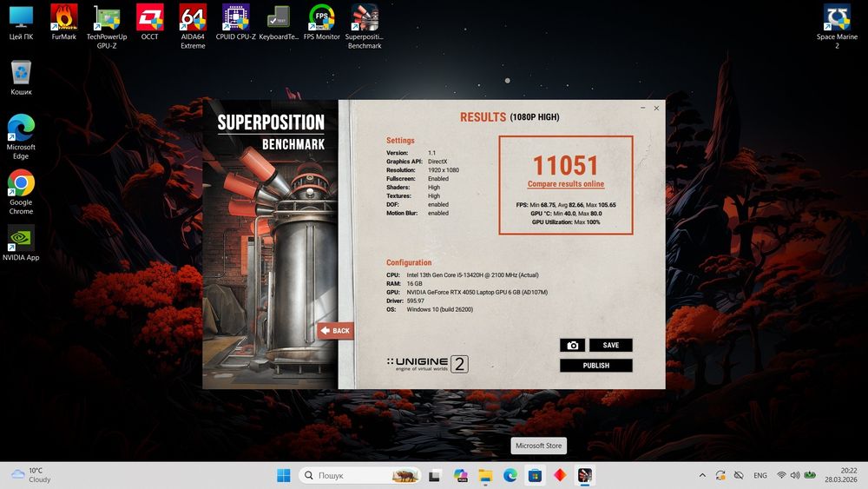The height and width of the screenshot is (489, 868).
Task: Open the battery status tray icon
Action: coord(810,475)
